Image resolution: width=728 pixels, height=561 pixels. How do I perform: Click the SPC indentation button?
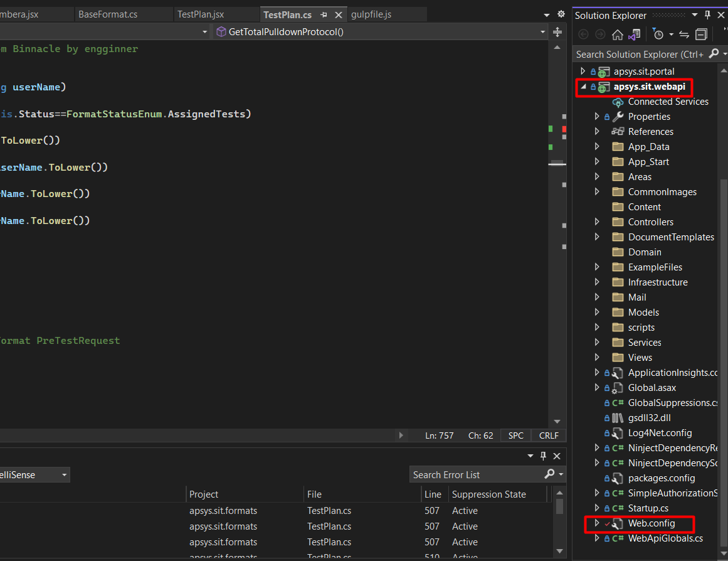(x=516, y=435)
